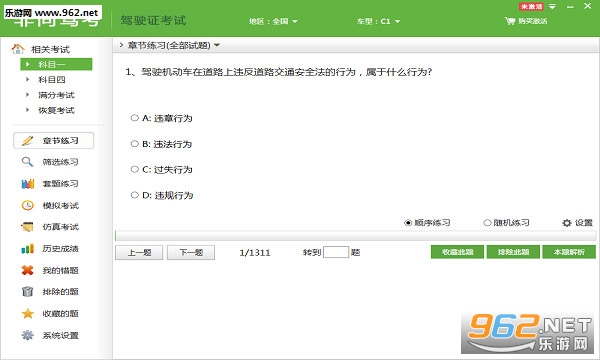Choose 随机练习 mode
Viewport: 600px width, 360px height.
pyautogui.click(x=487, y=223)
